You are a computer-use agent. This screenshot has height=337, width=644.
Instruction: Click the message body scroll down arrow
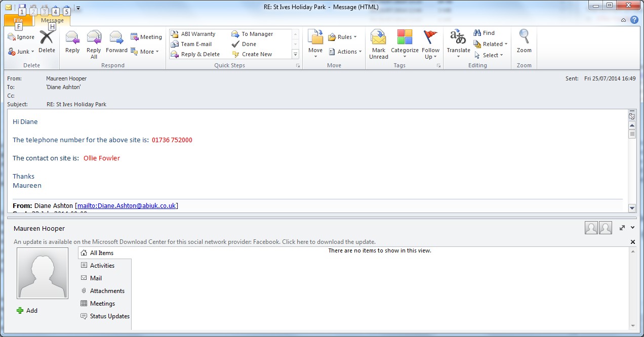point(632,208)
